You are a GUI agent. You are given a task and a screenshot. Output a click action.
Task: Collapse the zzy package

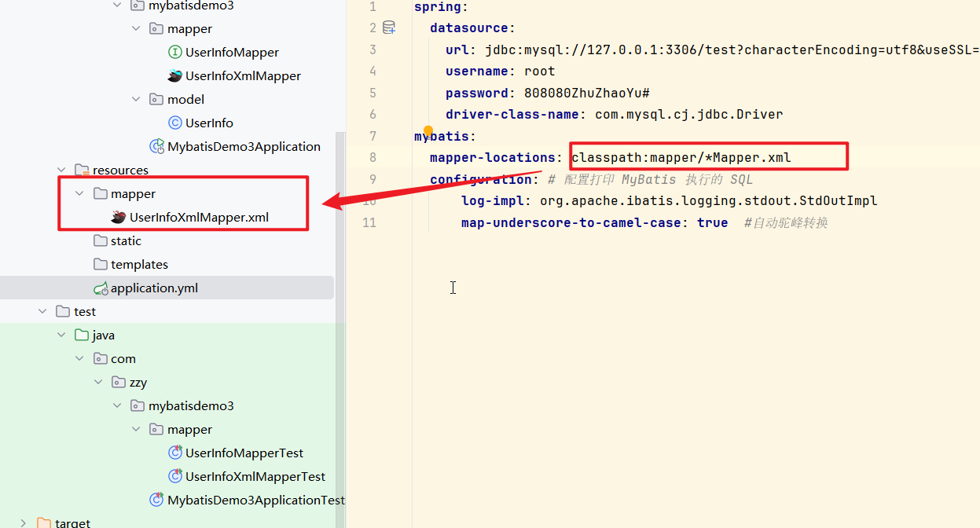pos(98,383)
